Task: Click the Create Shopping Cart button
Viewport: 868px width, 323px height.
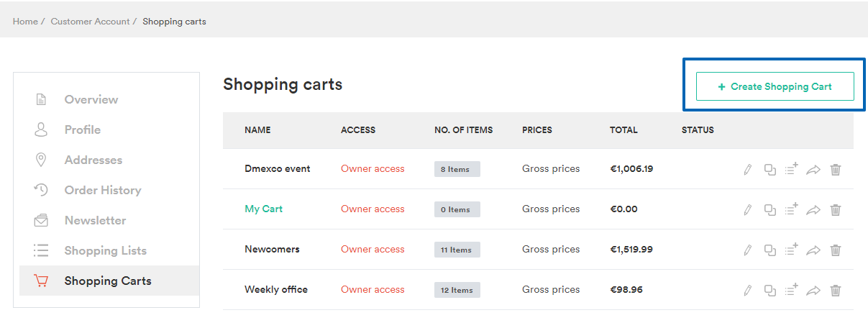Action: [x=775, y=86]
